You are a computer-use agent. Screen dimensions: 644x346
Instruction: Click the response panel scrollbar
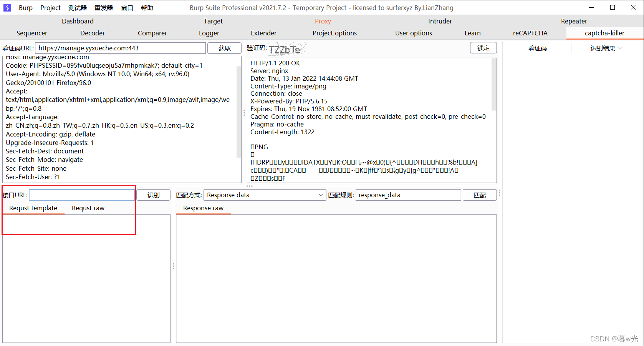tap(494, 85)
